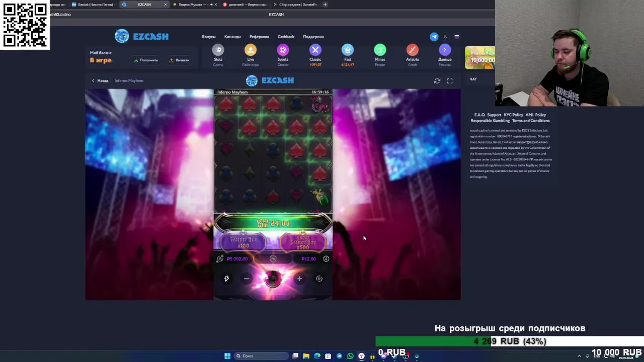The image size is (644, 362).
Task: Enter fullscreen mode for the game
Action: pos(450,80)
